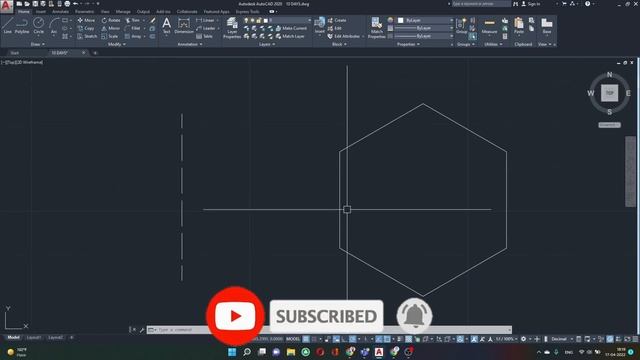Click the Group tool
Image resolution: width=640 pixels, height=360 pixels.
(x=461, y=25)
